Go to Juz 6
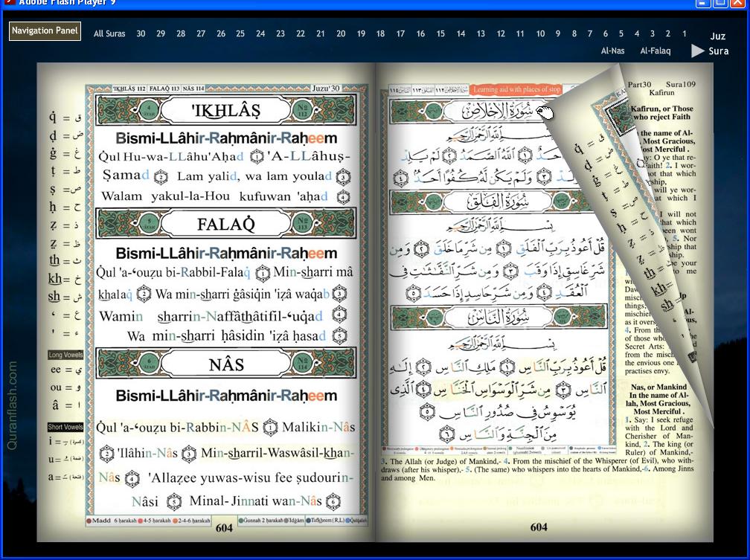The width and height of the screenshot is (750, 560). [606, 34]
